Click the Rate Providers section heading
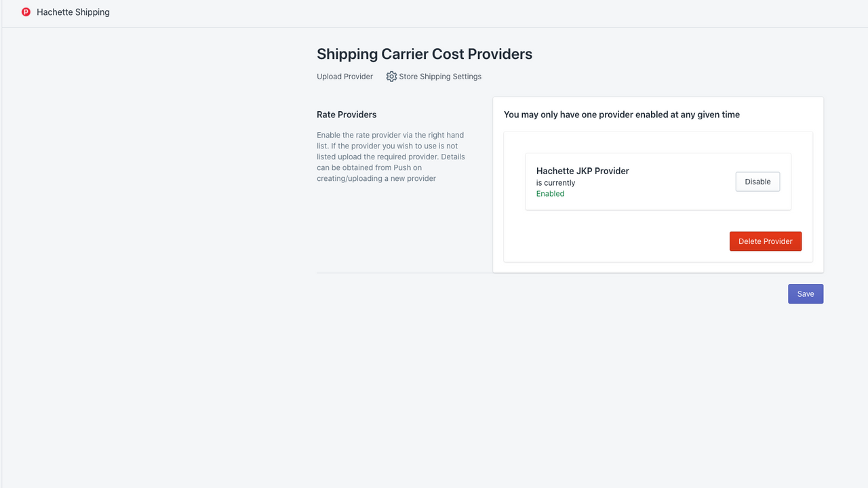Viewport: 868px width, 488px height. 347,115
